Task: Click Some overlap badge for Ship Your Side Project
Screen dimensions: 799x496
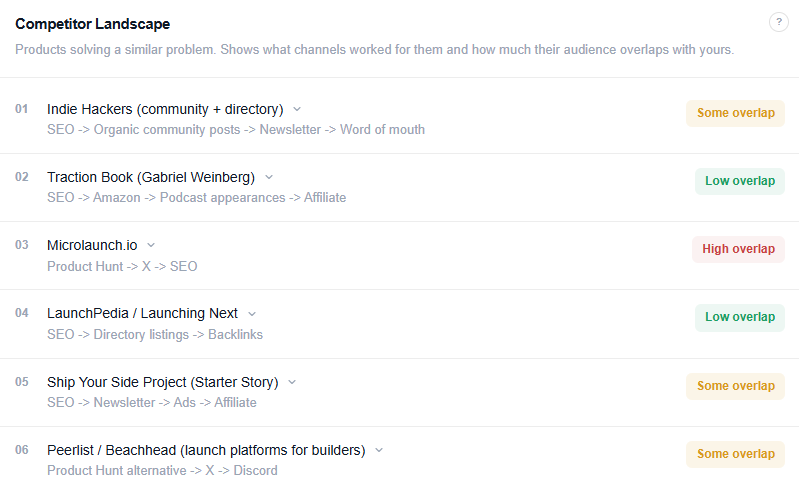Action: pyautogui.click(x=735, y=386)
